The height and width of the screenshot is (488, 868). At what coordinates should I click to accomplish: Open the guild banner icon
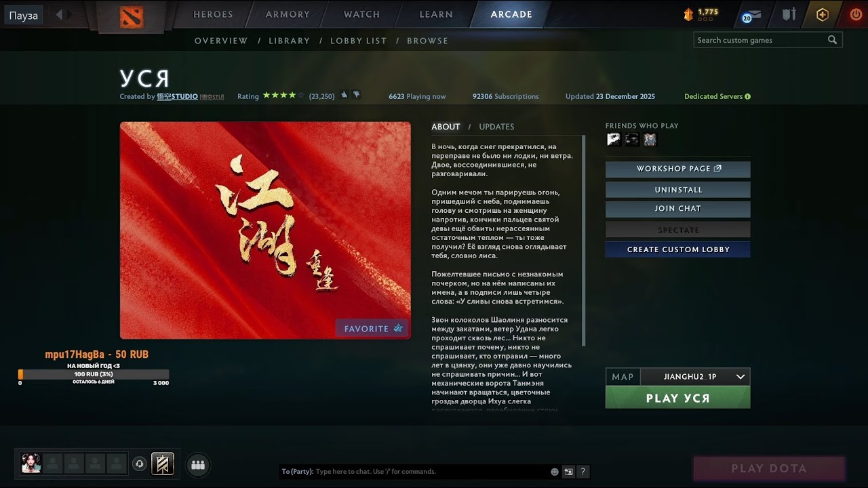(x=163, y=464)
